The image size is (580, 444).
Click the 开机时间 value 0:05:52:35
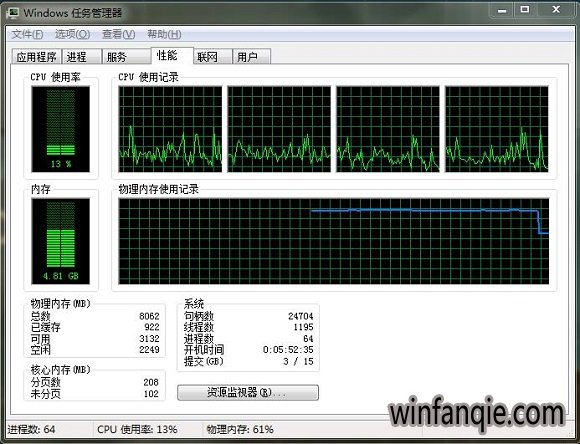click(x=288, y=350)
